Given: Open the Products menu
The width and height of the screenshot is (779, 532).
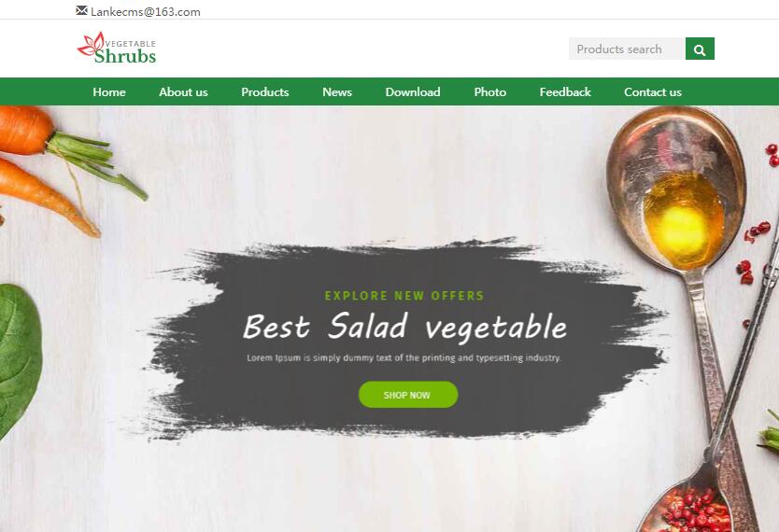Looking at the screenshot, I should [x=264, y=91].
